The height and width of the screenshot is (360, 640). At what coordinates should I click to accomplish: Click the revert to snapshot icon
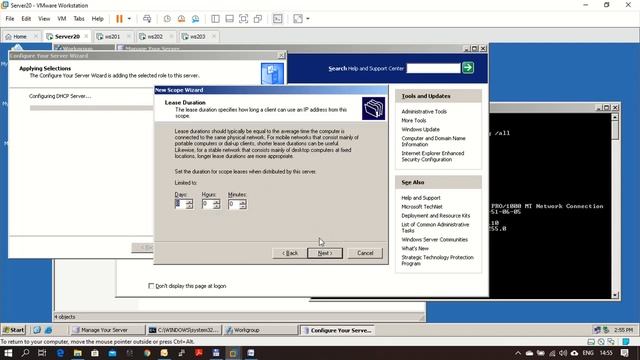(181, 19)
